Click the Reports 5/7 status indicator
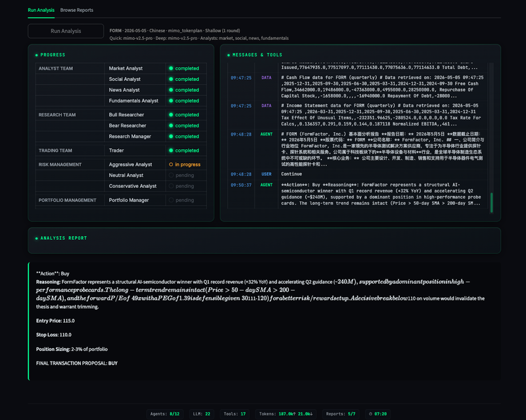 click(x=341, y=414)
